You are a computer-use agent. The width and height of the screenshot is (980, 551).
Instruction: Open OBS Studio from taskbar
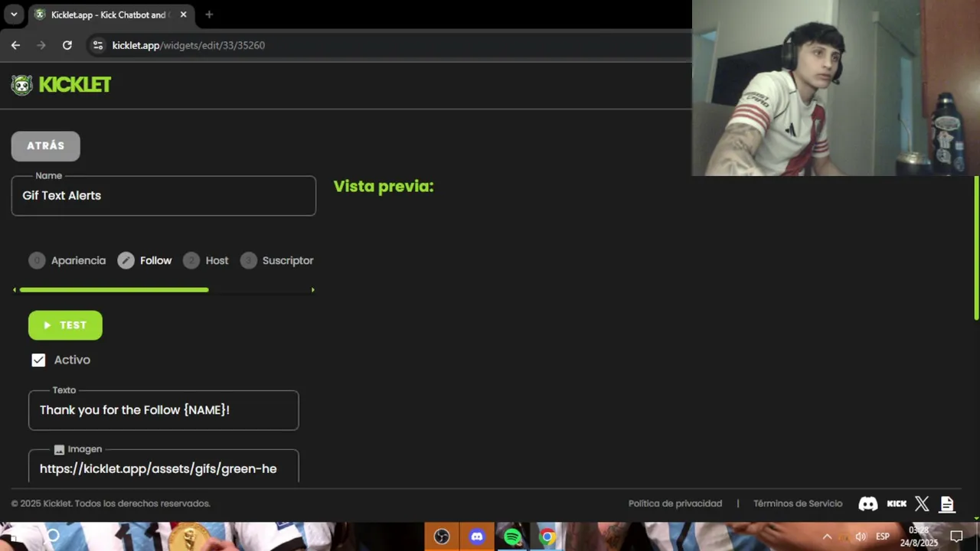pos(442,536)
